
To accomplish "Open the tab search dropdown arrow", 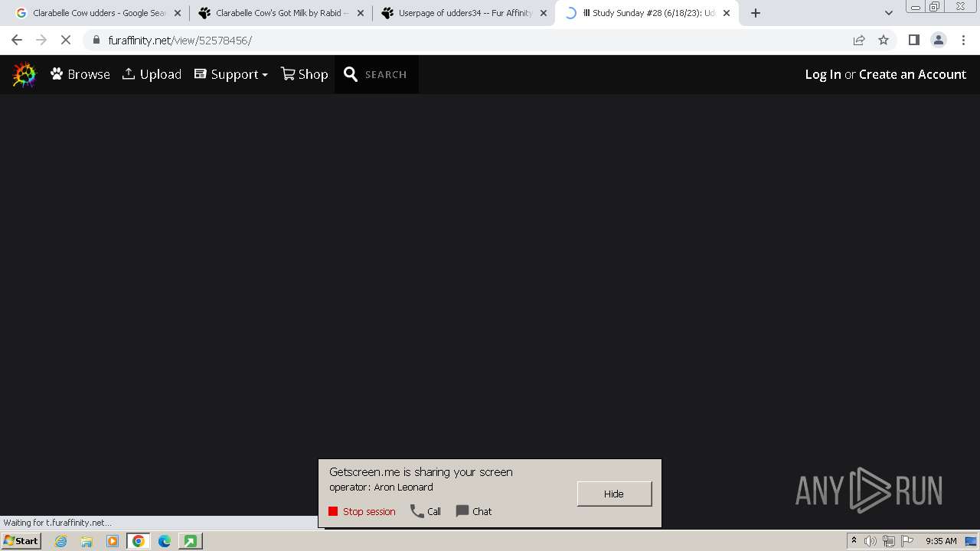I will point(888,13).
